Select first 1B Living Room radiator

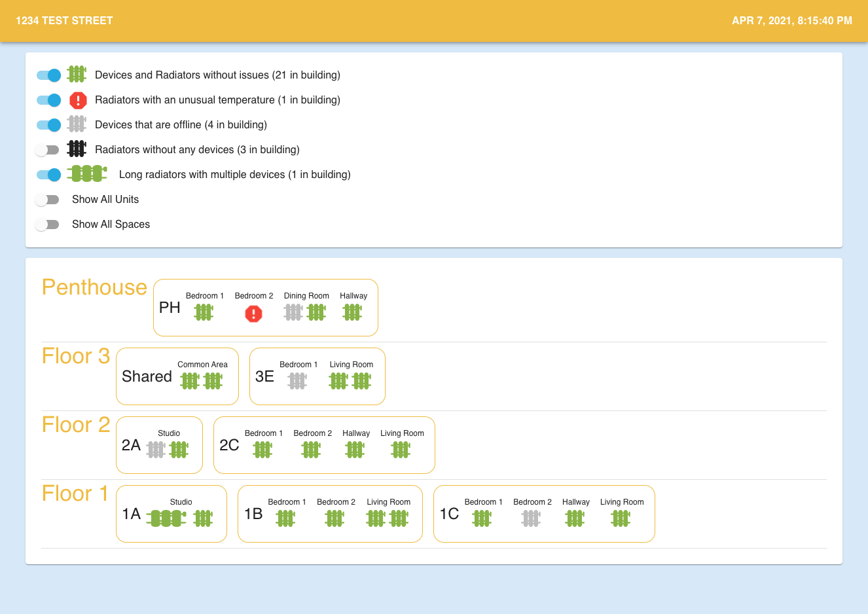[x=376, y=518]
